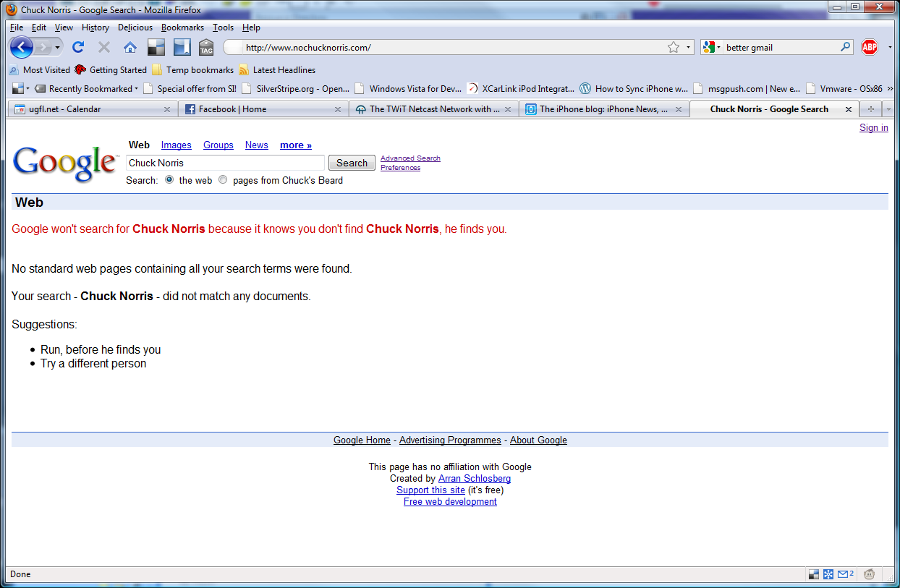Open the Latest Headlines feed
Screen dimensions: 900x588
[277, 70]
